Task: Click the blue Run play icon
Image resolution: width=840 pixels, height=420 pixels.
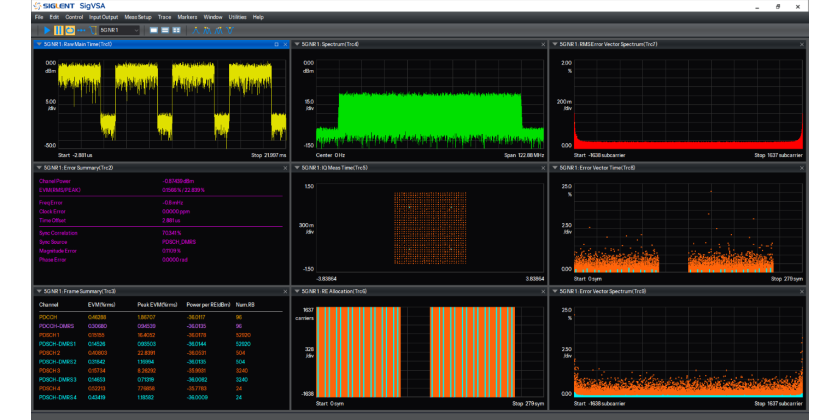Action: pos(46,30)
